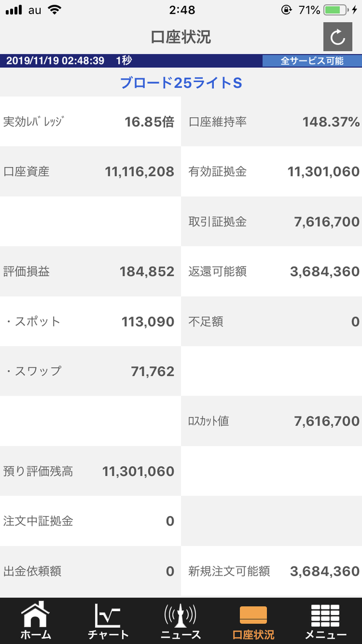
Task: Open the メニュー grid icon
Action: pyautogui.click(x=326, y=615)
